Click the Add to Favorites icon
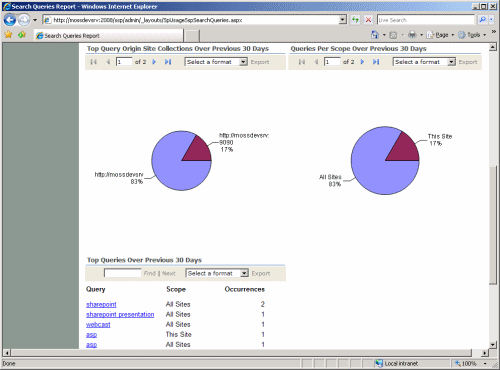500x370 pixels. [22, 35]
